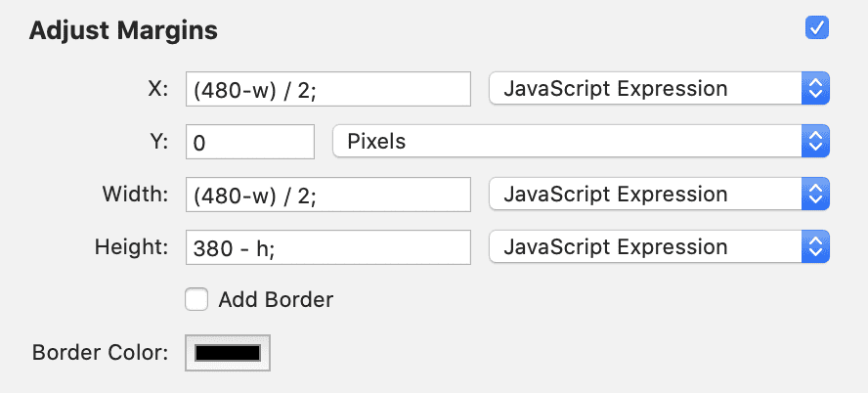Screen dimensions: 868x393
Task: Click the Height field containing 380 - h;
Action: coord(327,247)
